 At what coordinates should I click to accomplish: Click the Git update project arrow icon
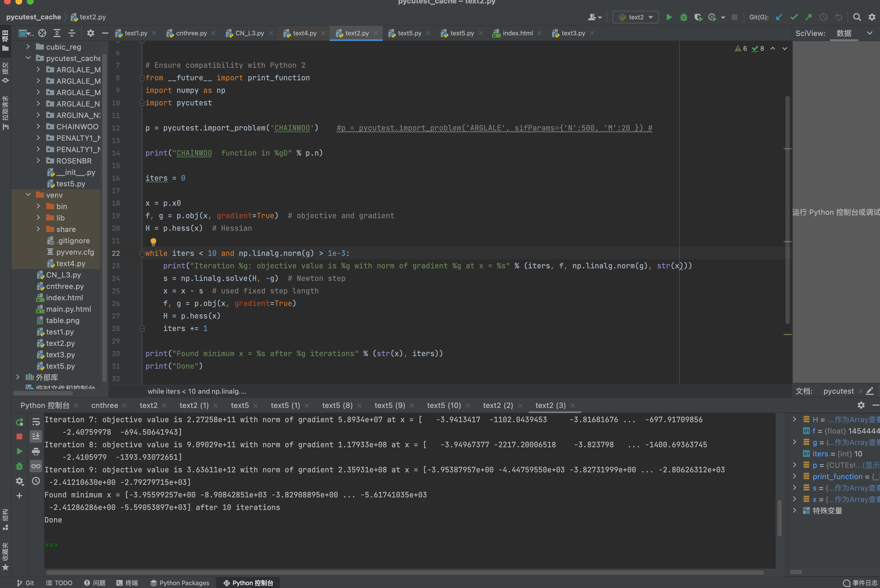[779, 17]
